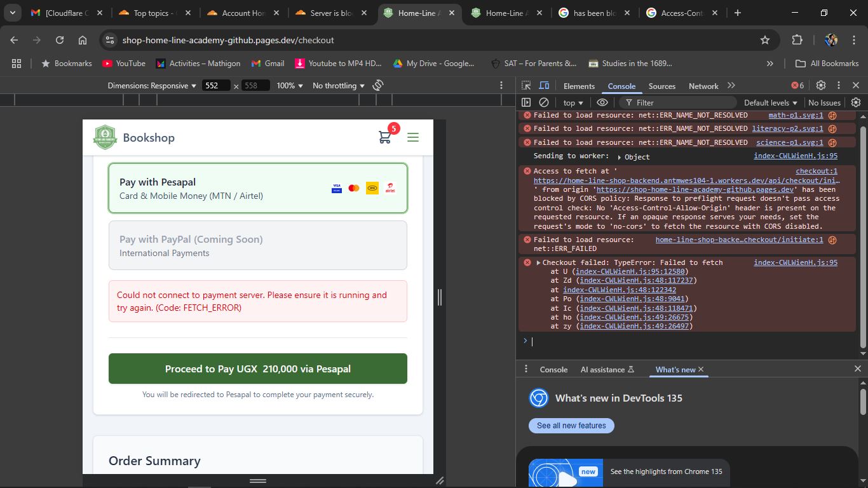Screen dimensions: 868x488
Task: Click See all new features button
Action: (x=571, y=426)
